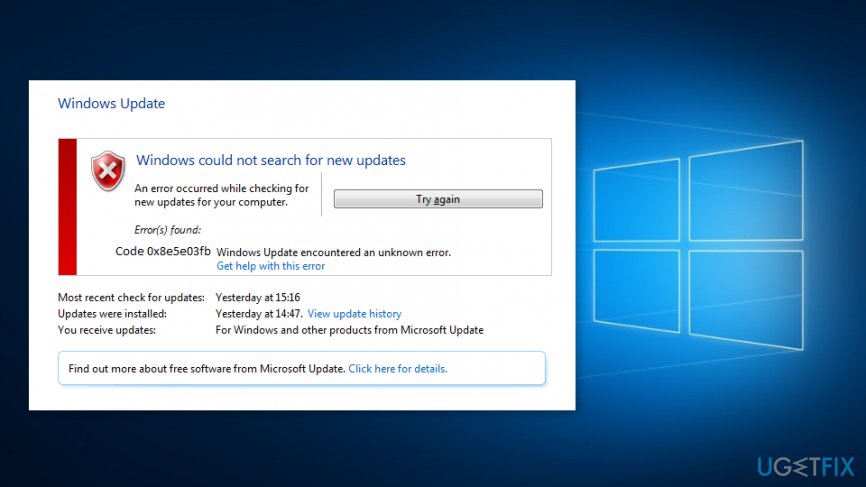Click 'Most recent check for updates:' label
This screenshot has width=866, height=487.
click(131, 297)
